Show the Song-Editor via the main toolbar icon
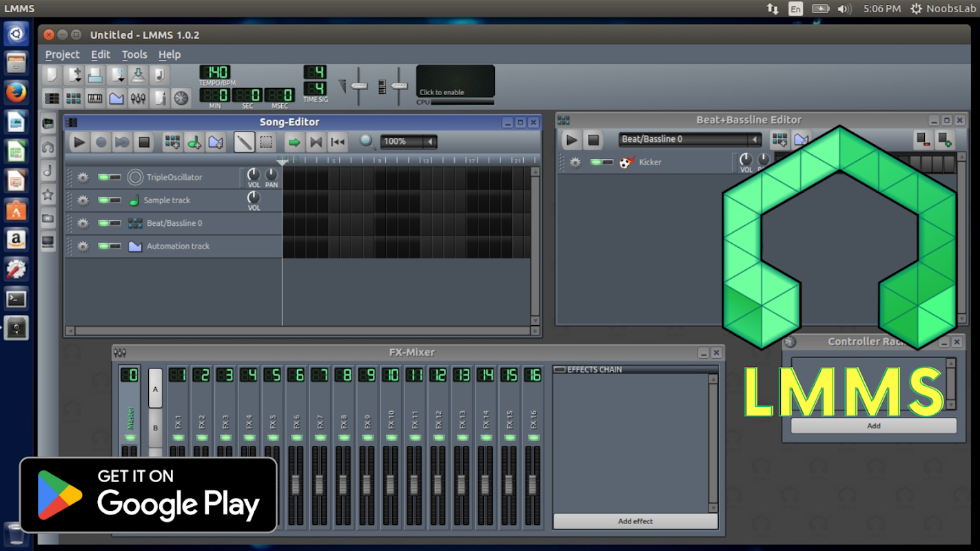Viewport: 980px width, 551px height. tap(52, 98)
